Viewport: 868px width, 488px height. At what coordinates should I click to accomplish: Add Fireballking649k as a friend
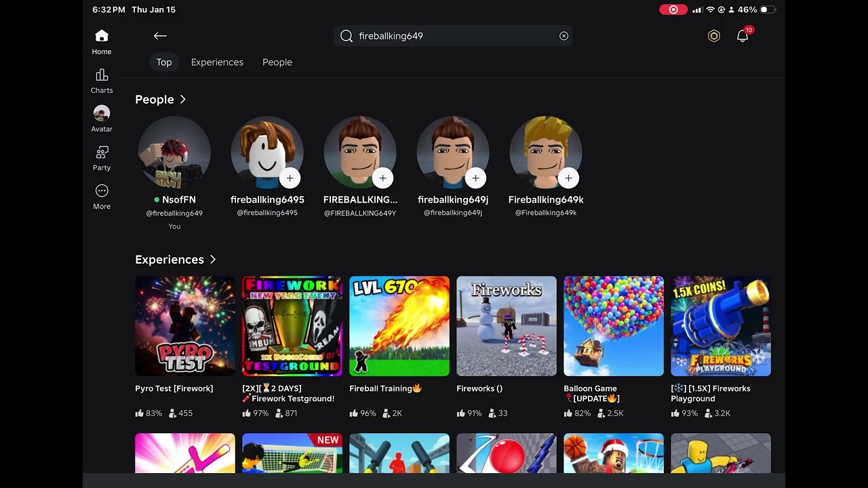568,178
